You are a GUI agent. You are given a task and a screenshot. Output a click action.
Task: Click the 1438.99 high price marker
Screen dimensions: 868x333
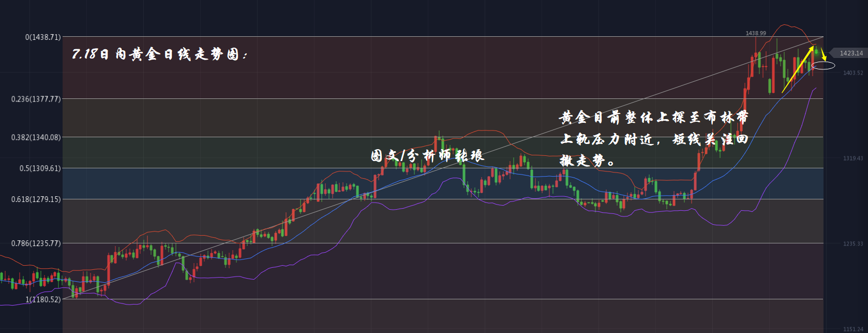point(756,33)
